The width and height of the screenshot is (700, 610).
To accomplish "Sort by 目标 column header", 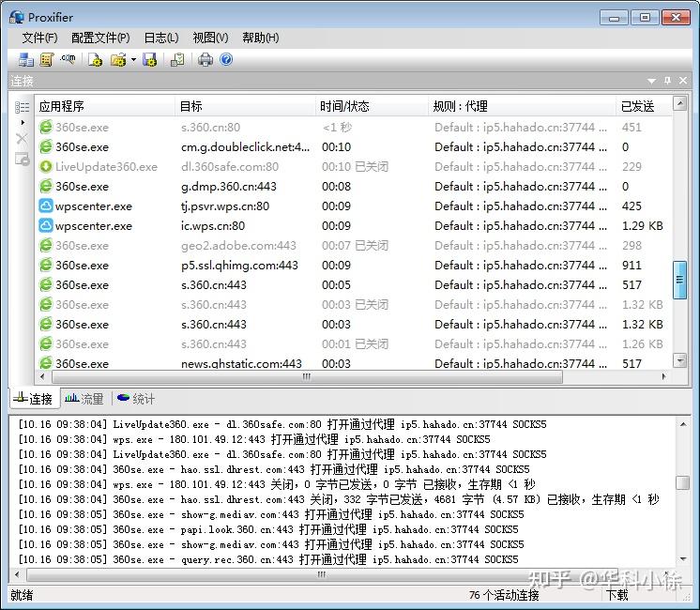I will click(245, 106).
